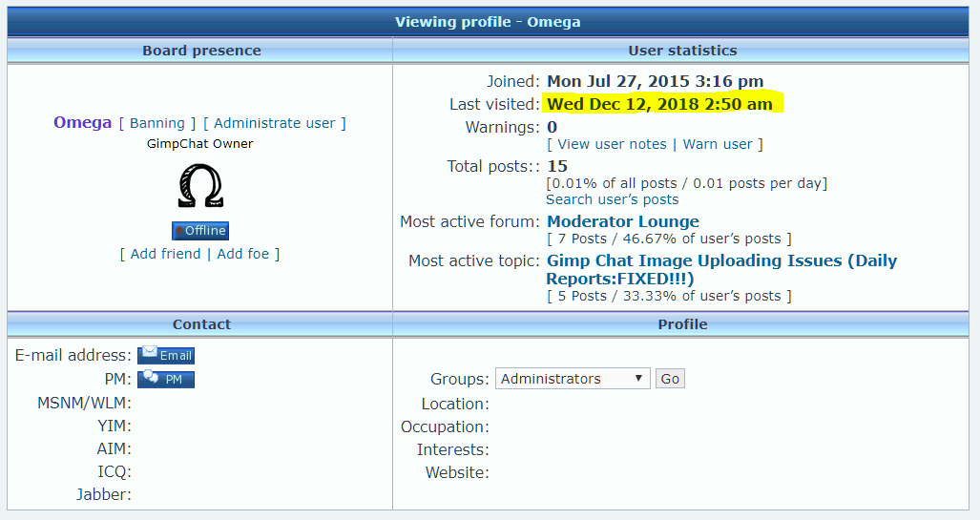Click the Email envelope icon button

(166, 355)
